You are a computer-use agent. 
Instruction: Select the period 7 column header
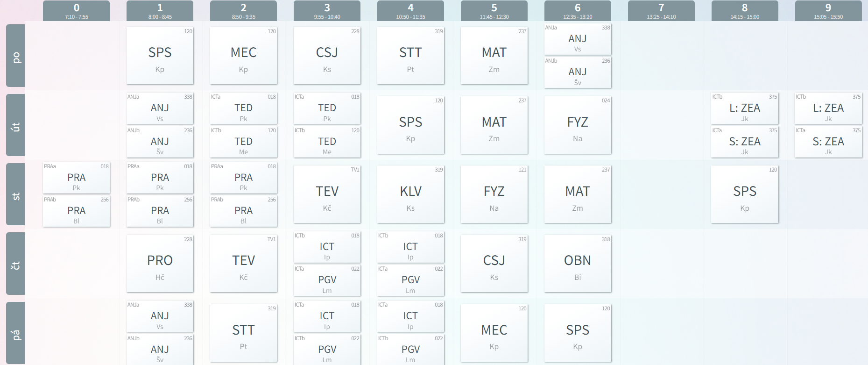point(661,11)
